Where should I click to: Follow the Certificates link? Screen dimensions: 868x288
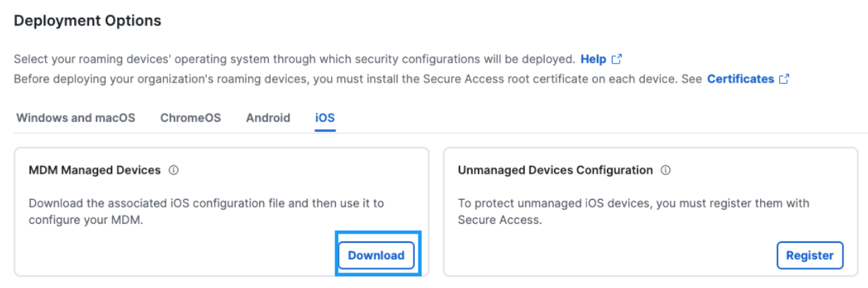tap(740, 79)
